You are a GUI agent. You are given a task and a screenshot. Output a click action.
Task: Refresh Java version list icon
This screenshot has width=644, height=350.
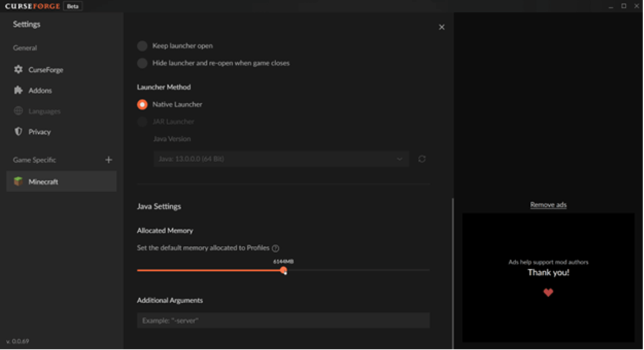tap(422, 159)
